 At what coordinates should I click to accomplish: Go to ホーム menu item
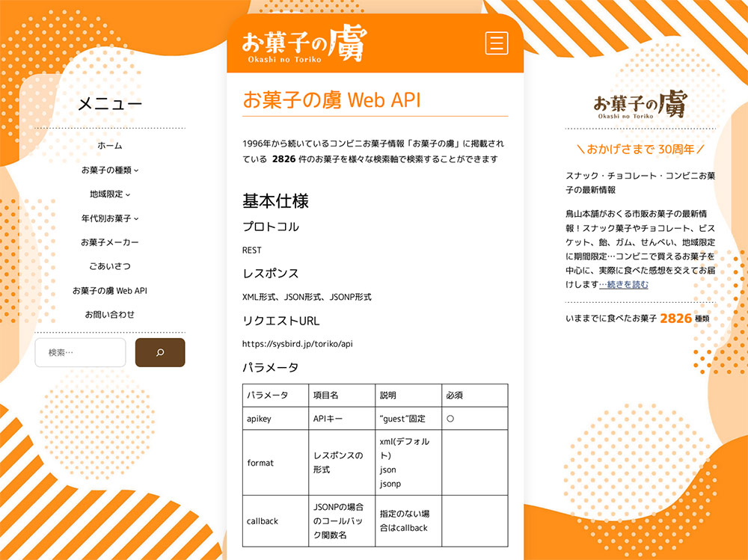110,146
